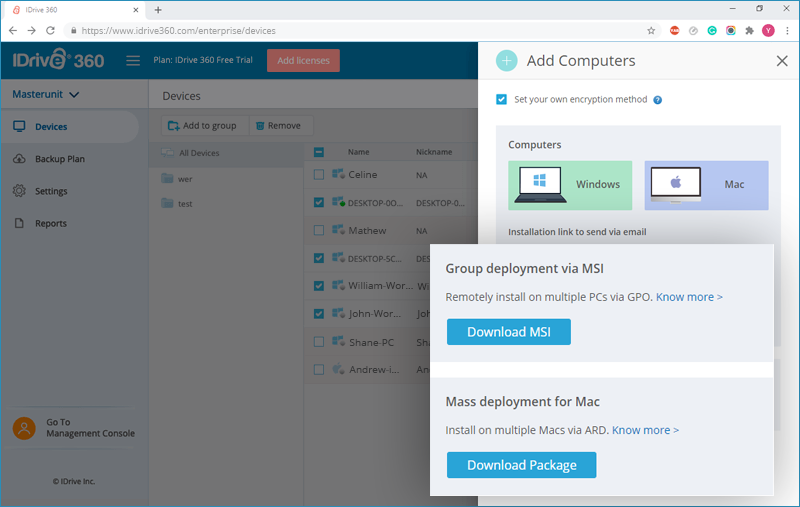Click the Windows laptop icon
800x507 pixels.
(540, 185)
